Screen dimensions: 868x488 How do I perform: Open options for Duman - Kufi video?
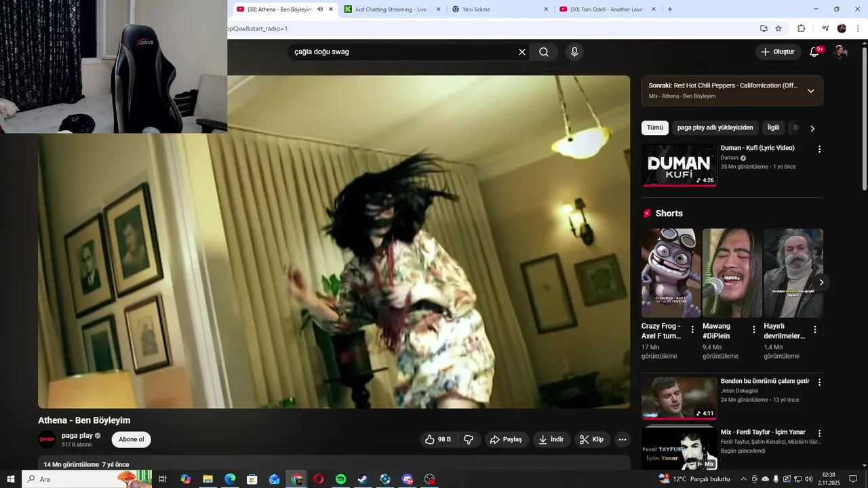[x=819, y=149]
